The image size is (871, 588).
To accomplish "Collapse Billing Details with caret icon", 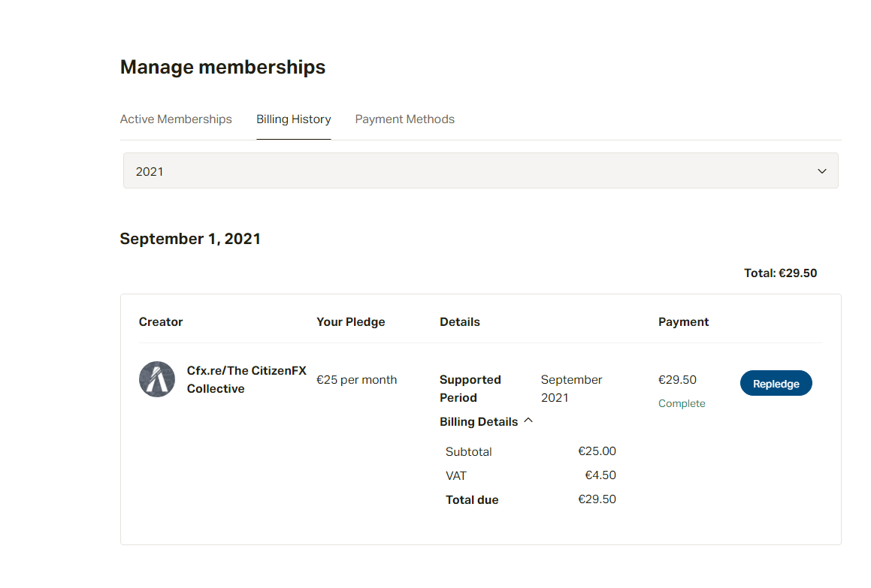I will tap(528, 421).
